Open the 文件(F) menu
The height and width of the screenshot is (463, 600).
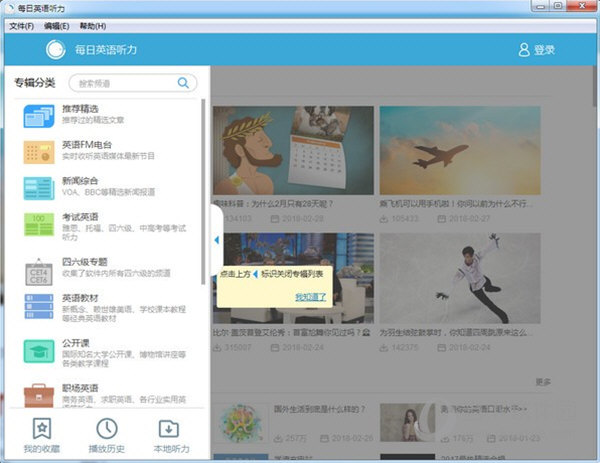(21, 25)
